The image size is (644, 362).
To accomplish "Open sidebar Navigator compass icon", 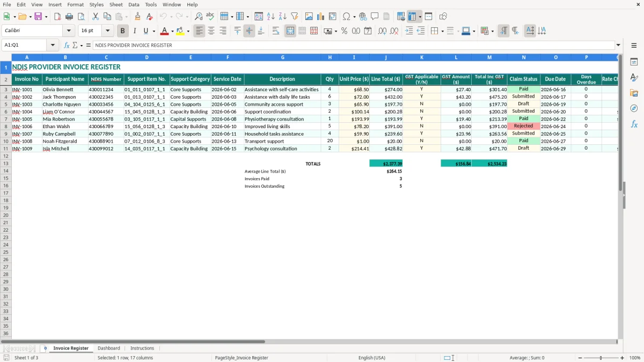I will [634, 108].
